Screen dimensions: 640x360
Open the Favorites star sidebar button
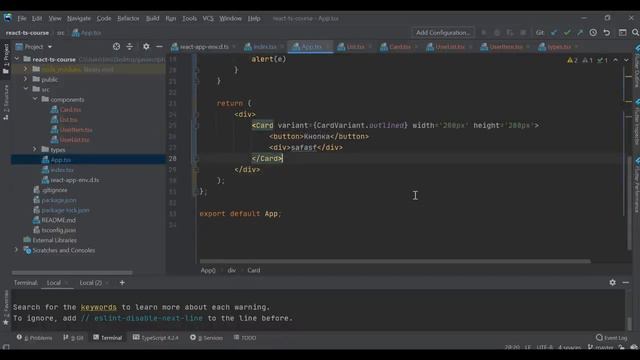6,308
